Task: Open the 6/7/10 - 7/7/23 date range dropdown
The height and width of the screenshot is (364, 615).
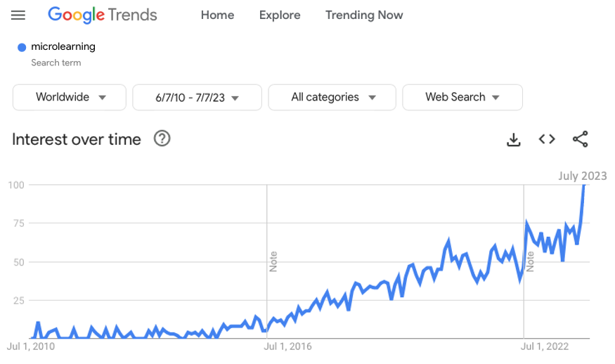Action: [198, 97]
